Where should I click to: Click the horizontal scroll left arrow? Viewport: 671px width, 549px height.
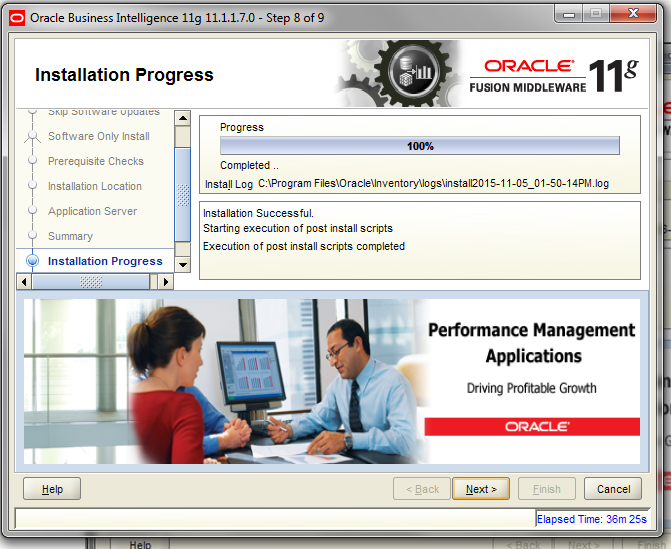pyautogui.click(x=24, y=282)
